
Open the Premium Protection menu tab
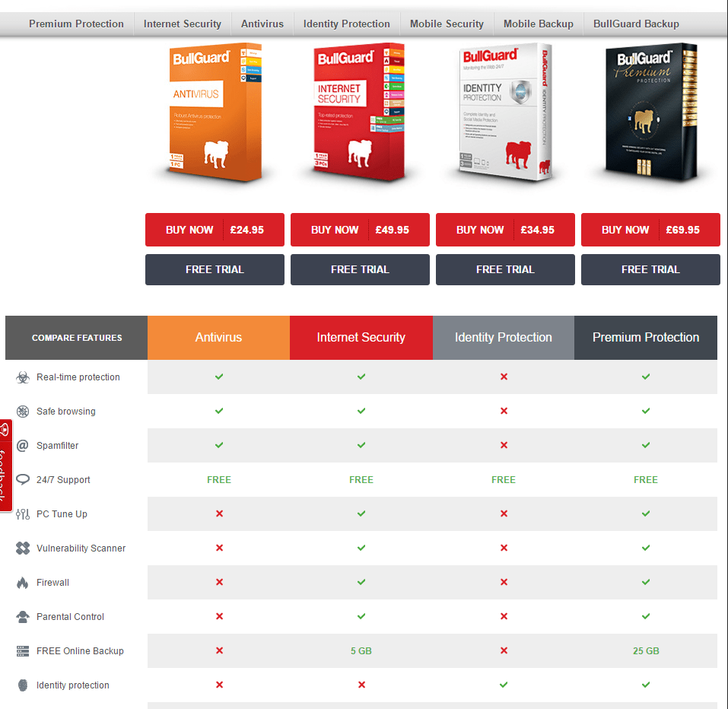[x=76, y=24]
